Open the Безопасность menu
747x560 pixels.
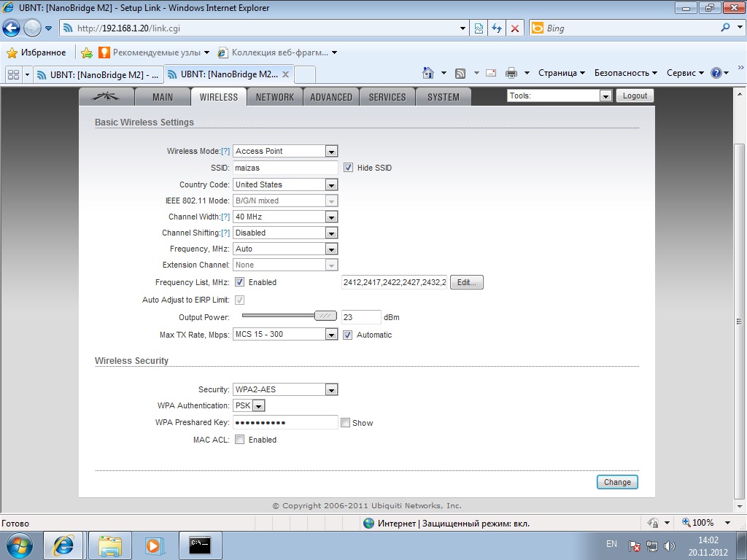pyautogui.click(x=625, y=73)
